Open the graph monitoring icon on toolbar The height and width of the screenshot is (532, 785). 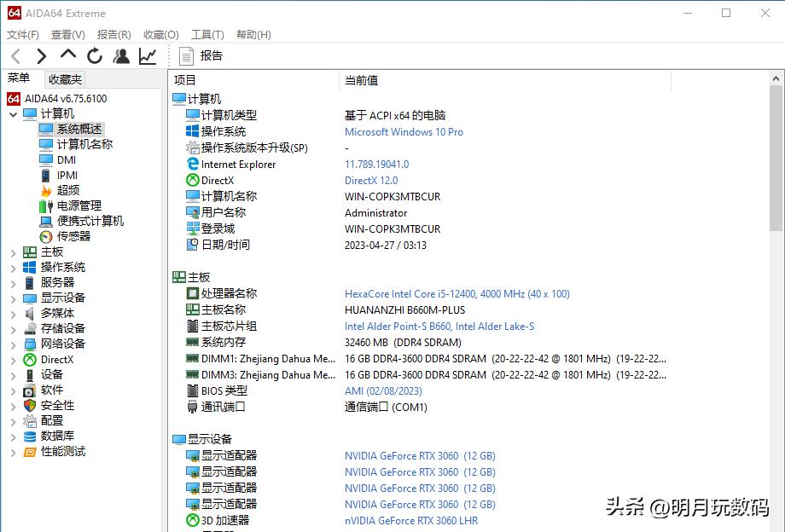(147, 55)
